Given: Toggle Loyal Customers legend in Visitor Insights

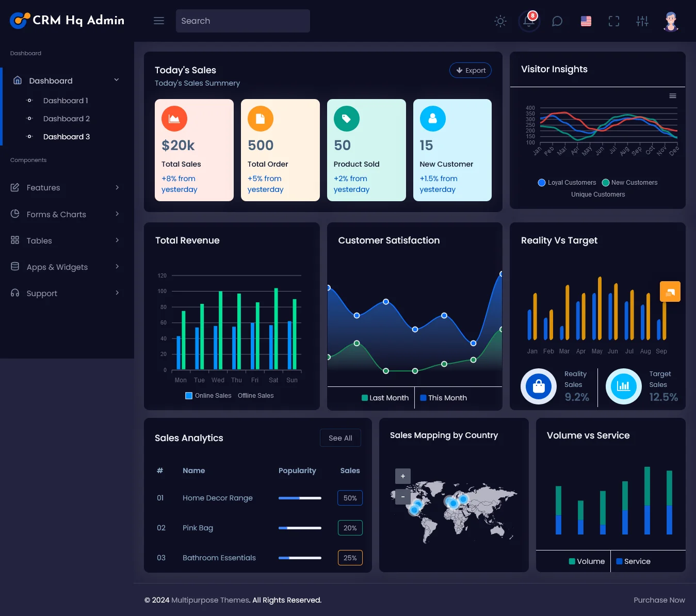Looking at the screenshot, I should (567, 183).
